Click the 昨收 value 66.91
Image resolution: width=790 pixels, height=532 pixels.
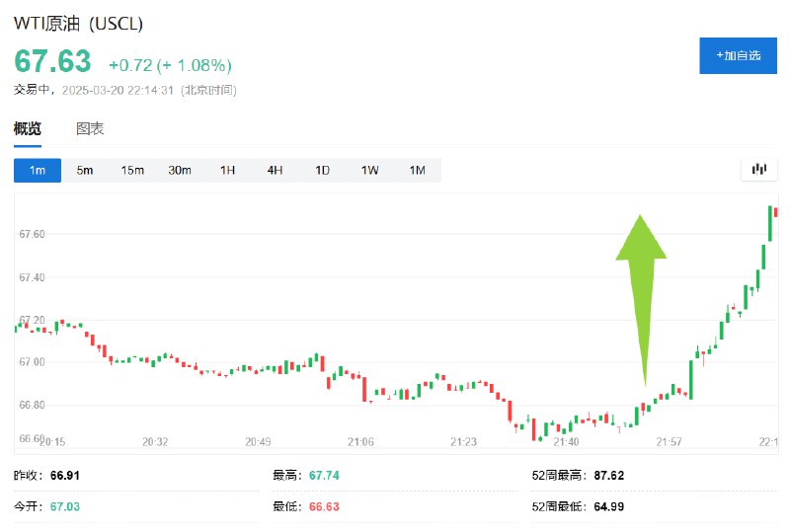(65, 475)
